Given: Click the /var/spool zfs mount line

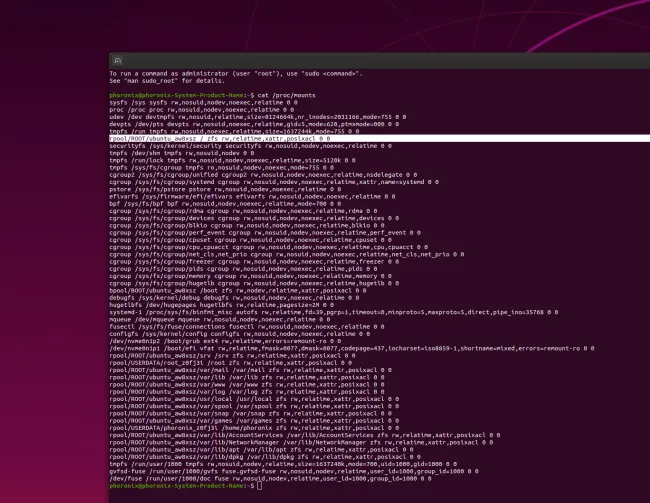Looking at the screenshot, I should (254, 406).
